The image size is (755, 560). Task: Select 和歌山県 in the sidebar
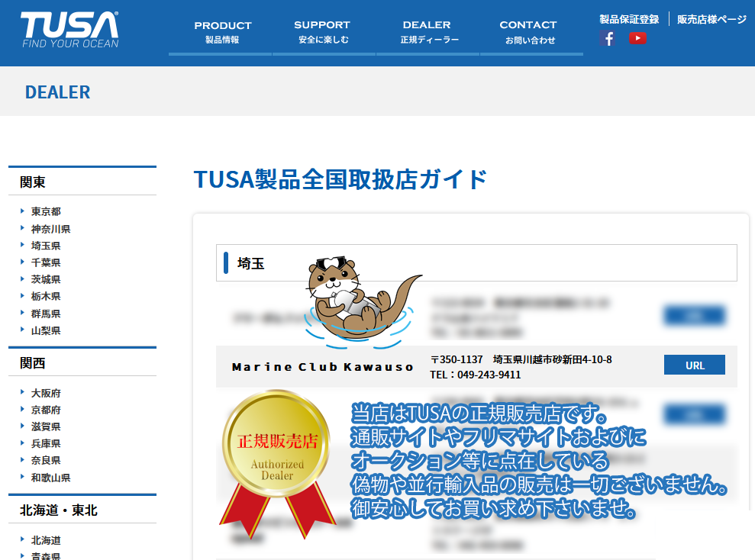point(50,478)
